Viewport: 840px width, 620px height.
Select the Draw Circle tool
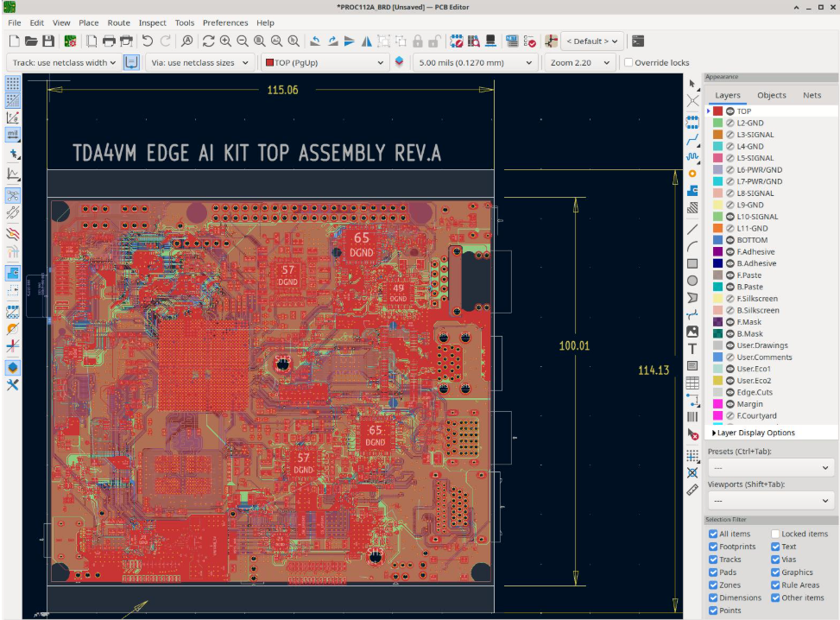click(x=692, y=281)
